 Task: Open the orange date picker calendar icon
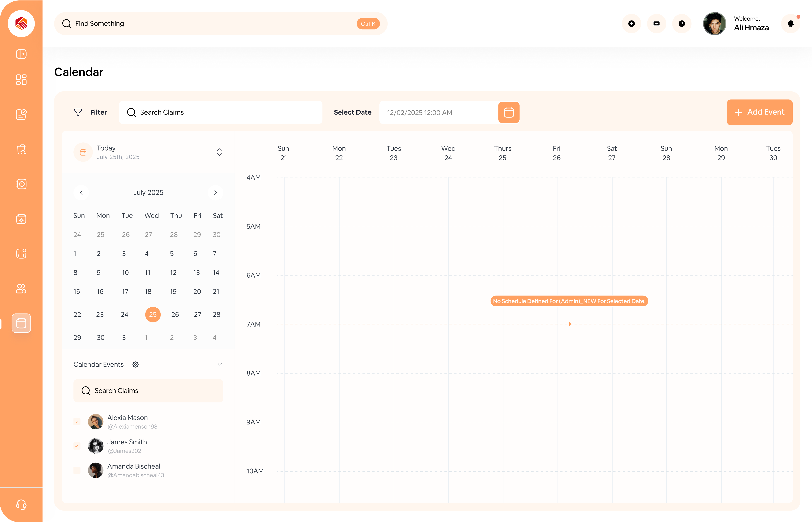click(509, 113)
